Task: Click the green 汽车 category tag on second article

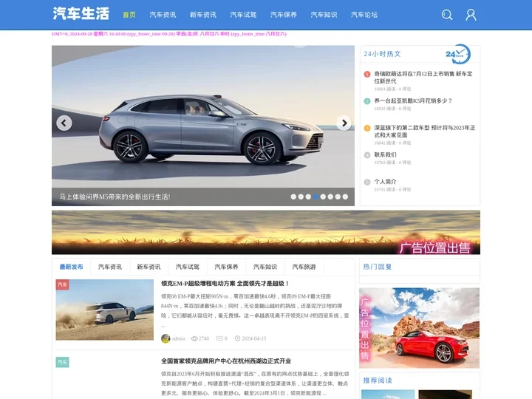Action: pos(62,362)
